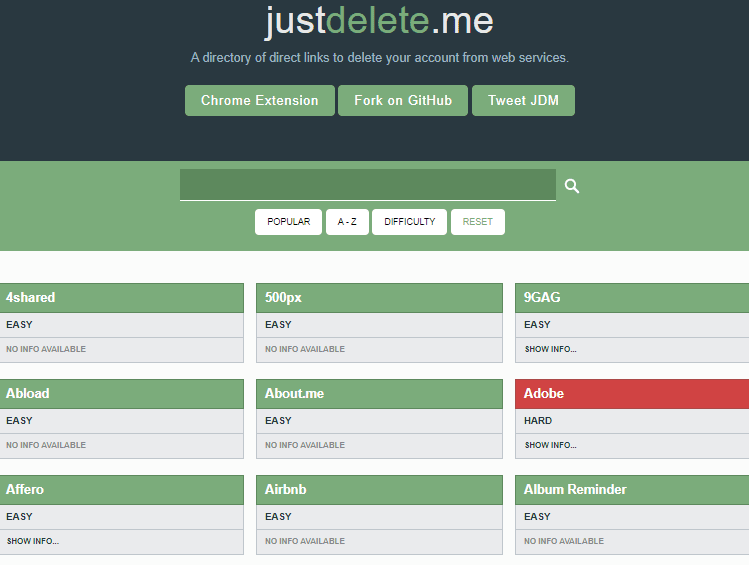This screenshot has height=565, width=749.
Task: Open the 4shared delete link
Action: pos(122,298)
